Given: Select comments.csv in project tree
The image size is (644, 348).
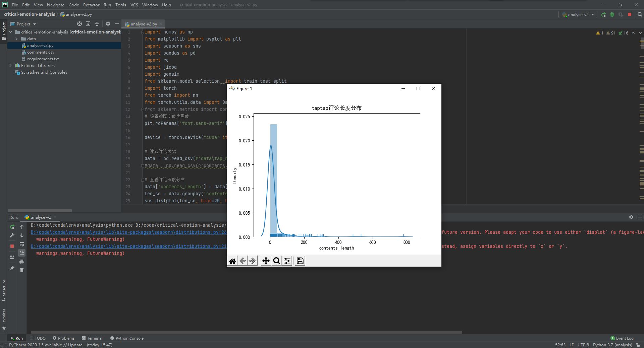Looking at the screenshot, I should point(41,52).
